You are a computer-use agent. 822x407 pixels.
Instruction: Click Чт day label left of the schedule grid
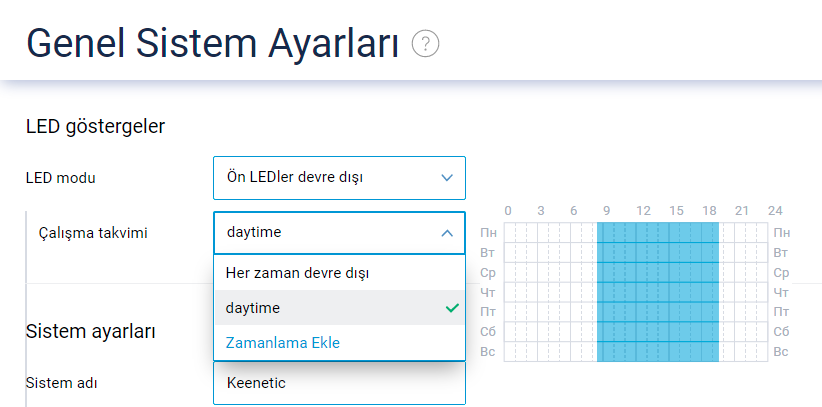point(489,292)
